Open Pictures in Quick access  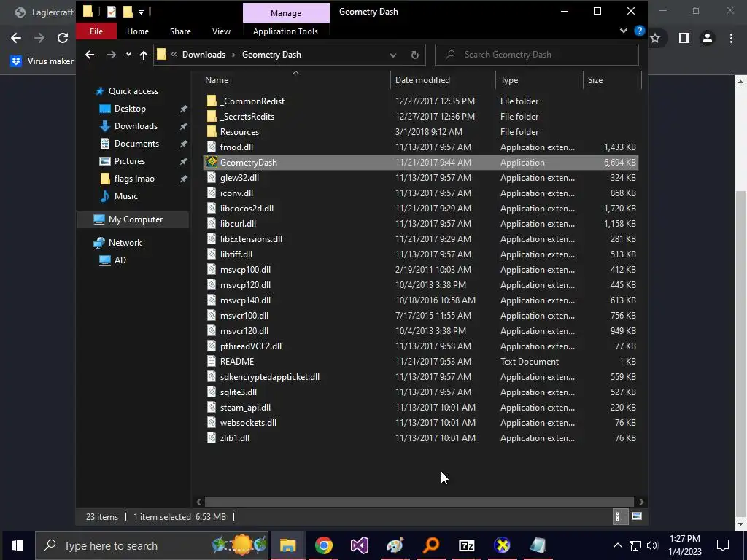129,161
